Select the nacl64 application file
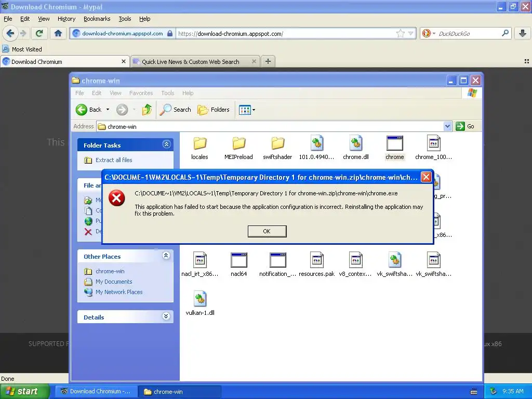The height and width of the screenshot is (399, 532). click(x=238, y=264)
